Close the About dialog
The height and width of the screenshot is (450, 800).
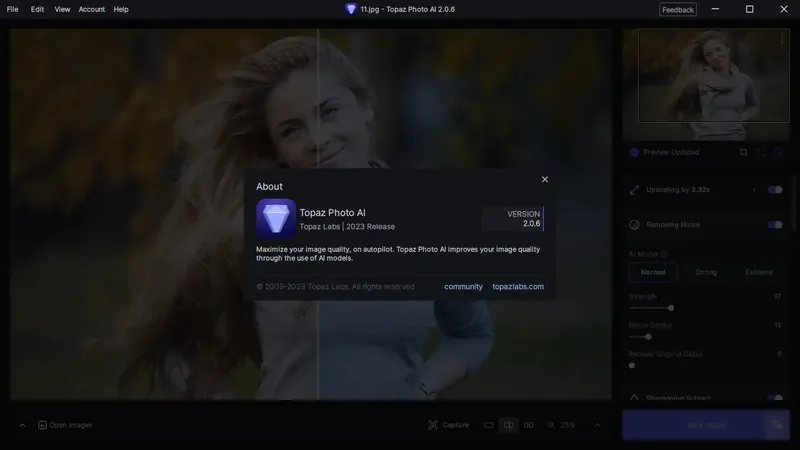[x=544, y=180]
